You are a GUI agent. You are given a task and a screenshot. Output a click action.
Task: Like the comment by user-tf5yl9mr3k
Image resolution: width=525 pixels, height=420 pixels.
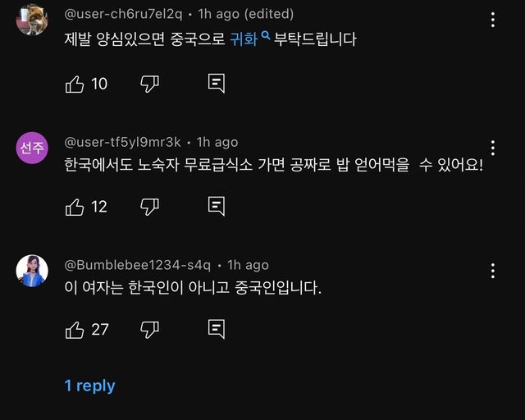(x=75, y=206)
